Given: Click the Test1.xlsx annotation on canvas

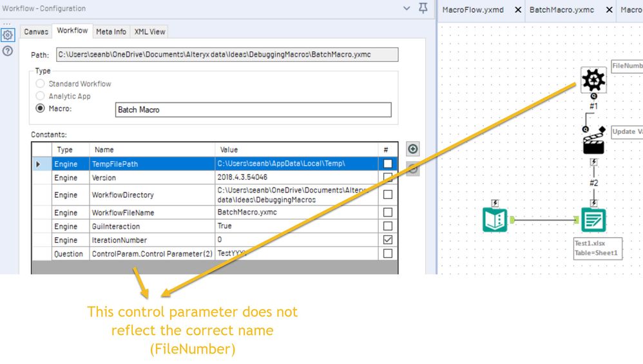Looking at the screenshot, I should point(598,249).
